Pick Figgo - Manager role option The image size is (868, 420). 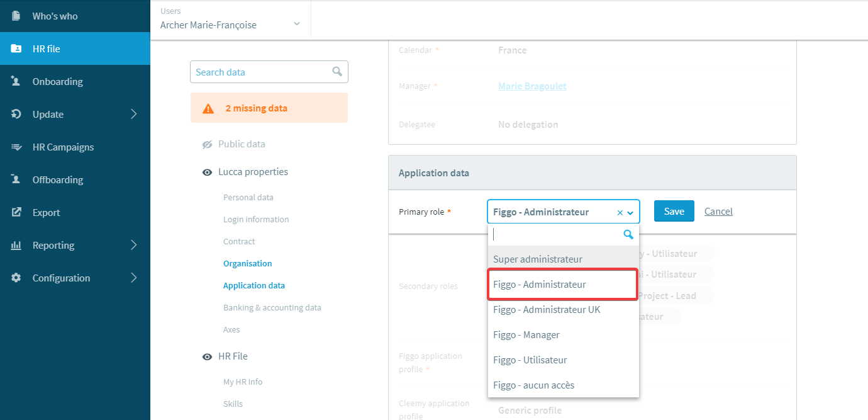tap(564, 334)
